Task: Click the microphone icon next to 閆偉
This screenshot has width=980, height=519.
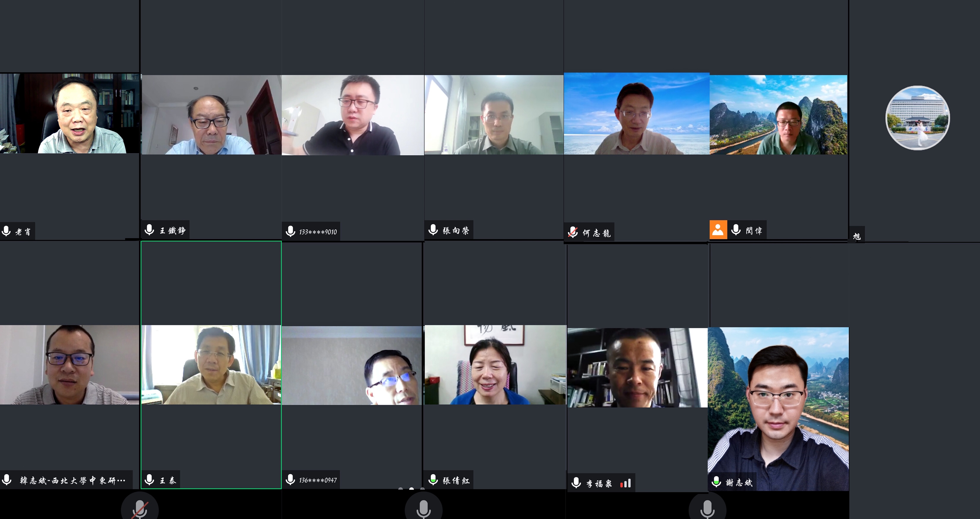Action: 736,229
